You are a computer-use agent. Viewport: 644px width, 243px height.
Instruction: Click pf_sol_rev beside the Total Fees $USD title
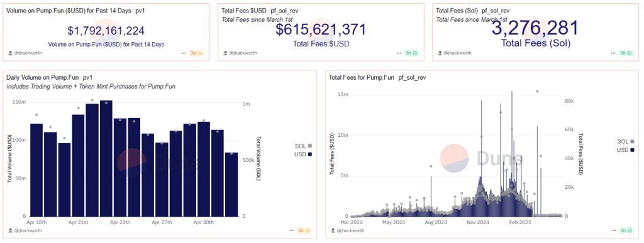coord(284,11)
